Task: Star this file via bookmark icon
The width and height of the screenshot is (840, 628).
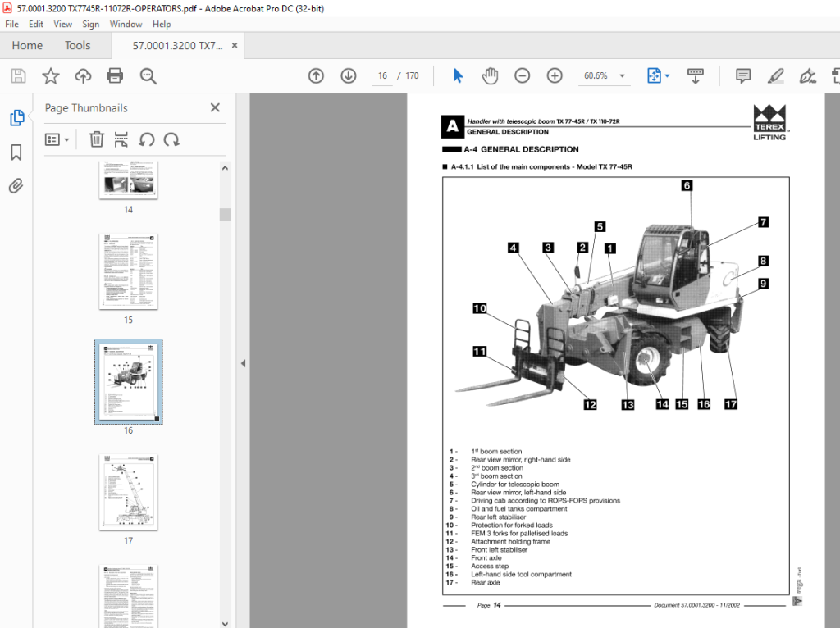Action: point(51,76)
